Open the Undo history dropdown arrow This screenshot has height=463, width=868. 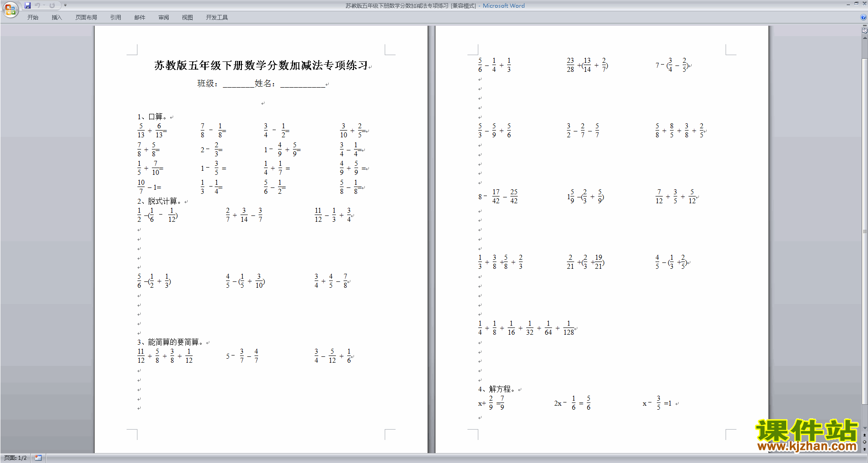click(x=44, y=5)
